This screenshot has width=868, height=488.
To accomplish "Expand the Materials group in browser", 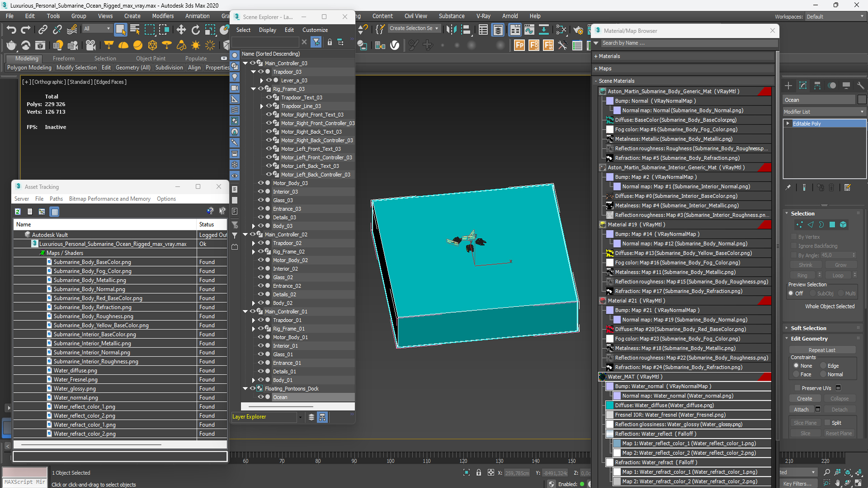I will [596, 56].
